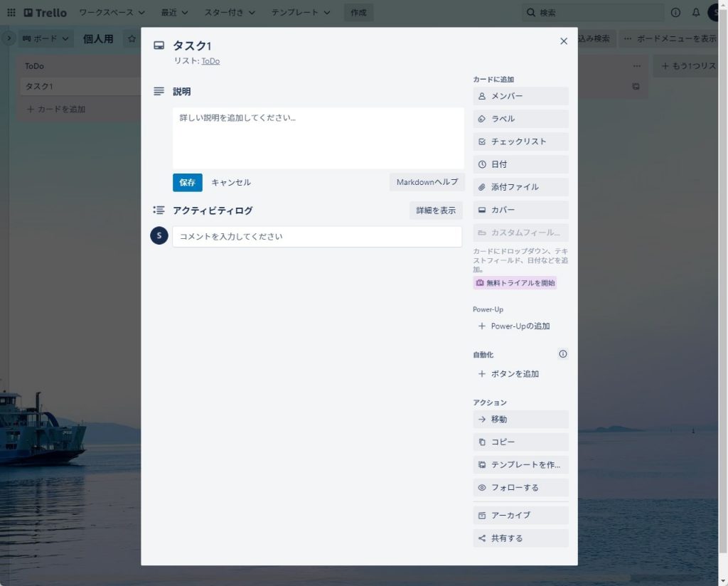
Task: Expand the sidebar with the chevron
Action: (x=9, y=38)
